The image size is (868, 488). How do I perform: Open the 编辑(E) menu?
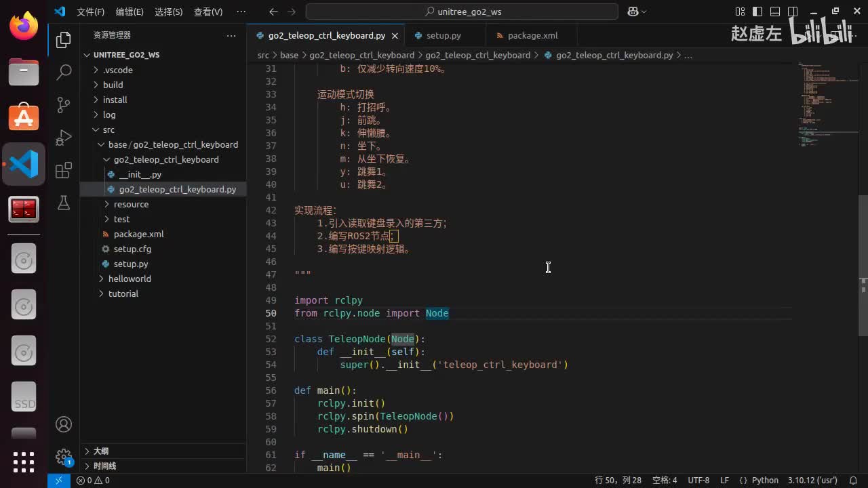click(130, 12)
